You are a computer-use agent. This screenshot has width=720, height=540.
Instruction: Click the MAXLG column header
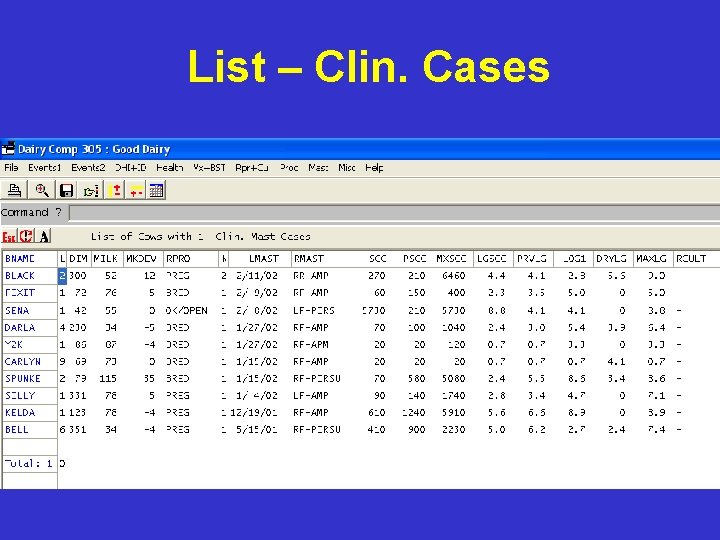(x=653, y=259)
